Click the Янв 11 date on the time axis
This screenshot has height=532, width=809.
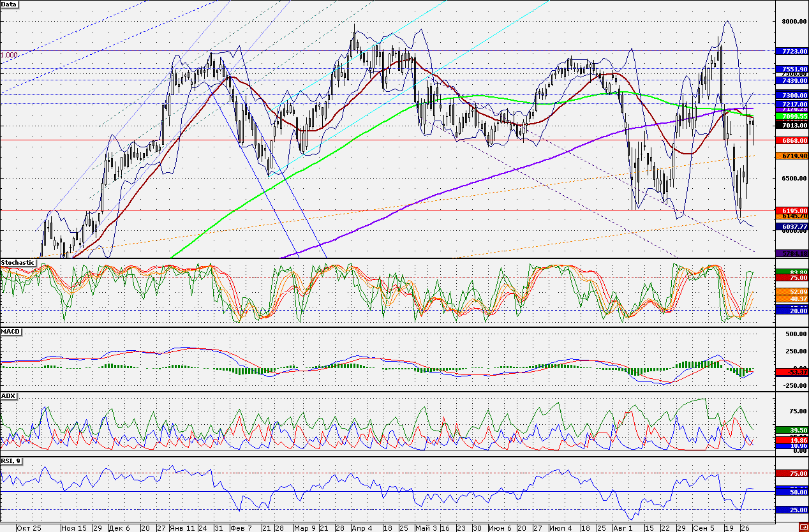point(183,528)
